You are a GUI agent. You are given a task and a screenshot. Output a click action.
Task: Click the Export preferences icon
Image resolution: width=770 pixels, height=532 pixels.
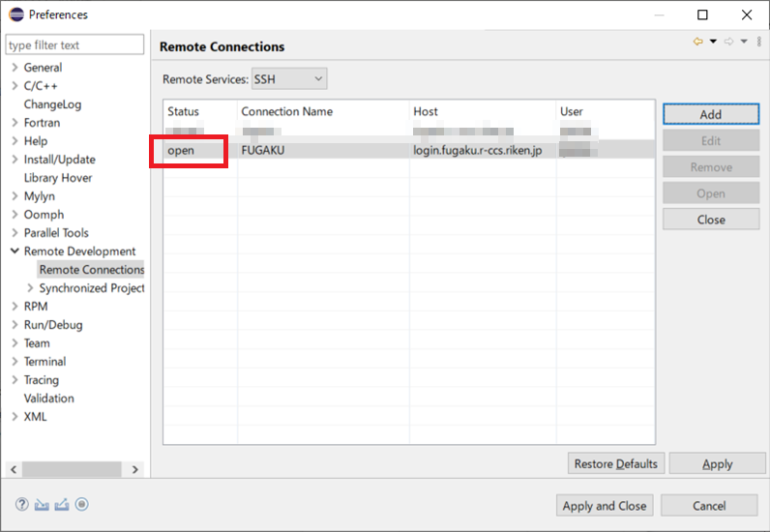[x=62, y=504]
